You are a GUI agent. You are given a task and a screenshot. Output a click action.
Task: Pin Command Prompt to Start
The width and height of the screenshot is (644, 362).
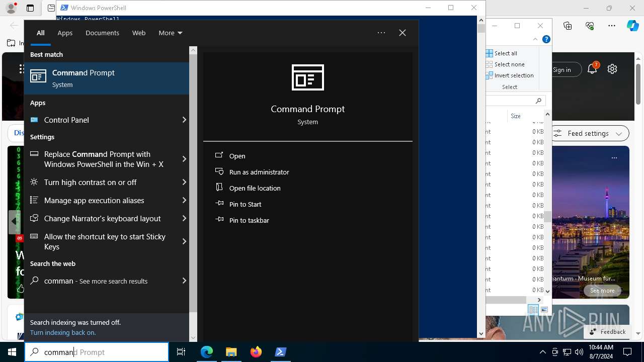tap(245, 204)
